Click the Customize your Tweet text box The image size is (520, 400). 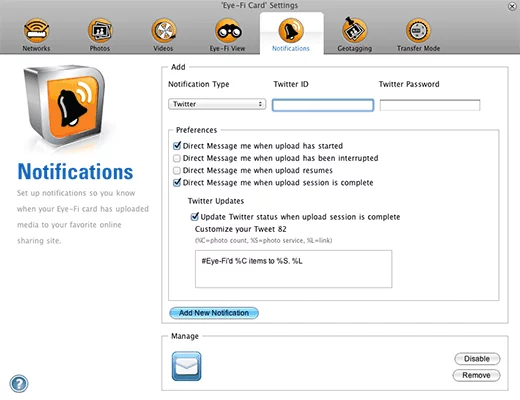coord(293,269)
